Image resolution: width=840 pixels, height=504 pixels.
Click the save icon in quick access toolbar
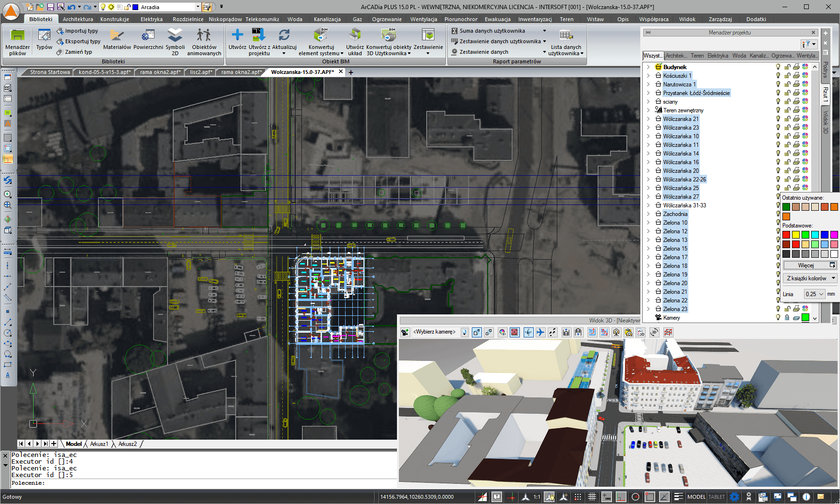point(50,7)
